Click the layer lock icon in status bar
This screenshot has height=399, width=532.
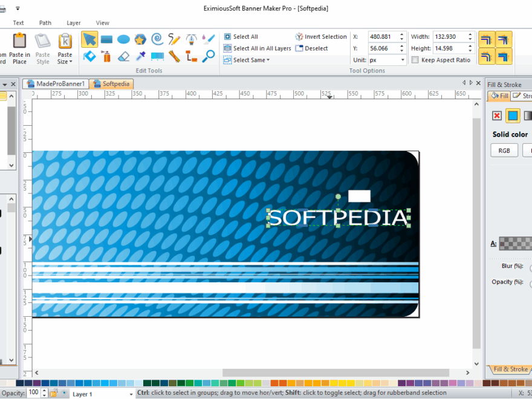[54, 394]
